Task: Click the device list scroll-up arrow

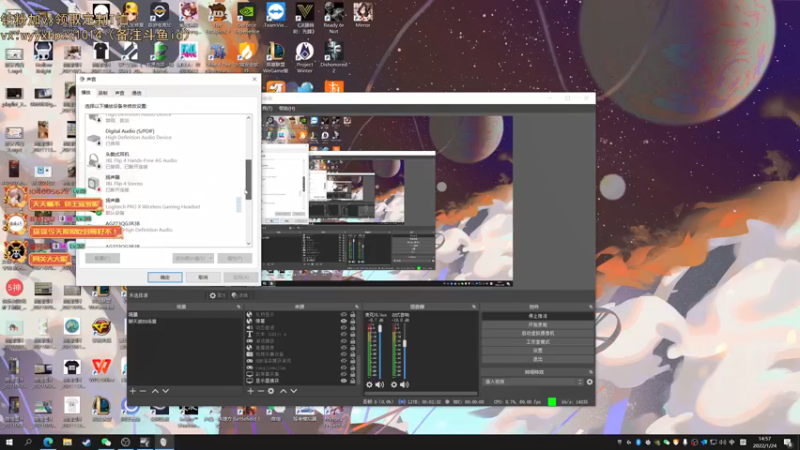Action: tap(248, 118)
